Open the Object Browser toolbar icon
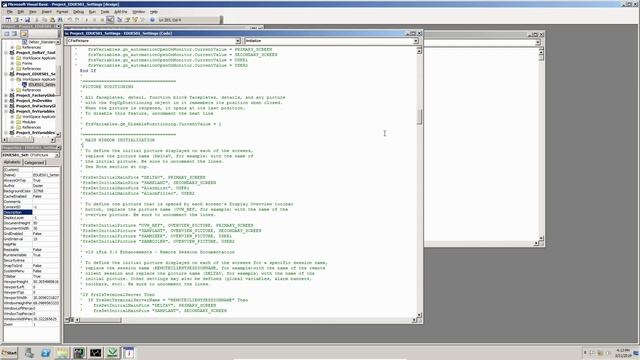This screenshot has width=640, height=360. click(135, 20)
